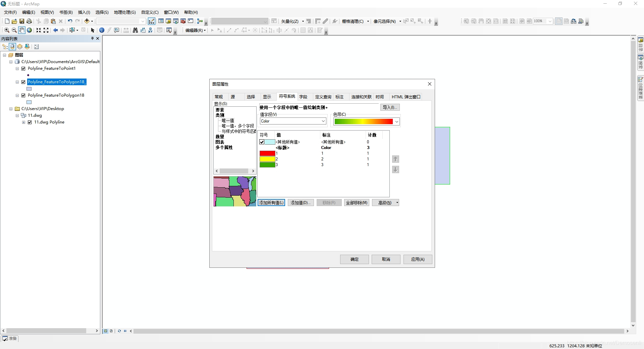Viewport: 644px width, 349px height.
Task: Switch to the 常规 tab
Action: point(219,97)
